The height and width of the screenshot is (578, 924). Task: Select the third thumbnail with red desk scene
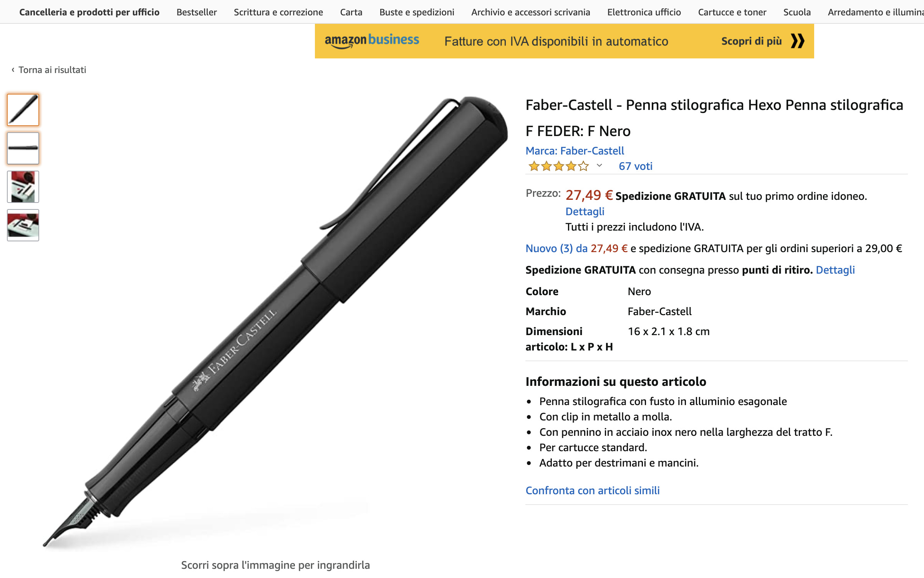[x=23, y=187]
